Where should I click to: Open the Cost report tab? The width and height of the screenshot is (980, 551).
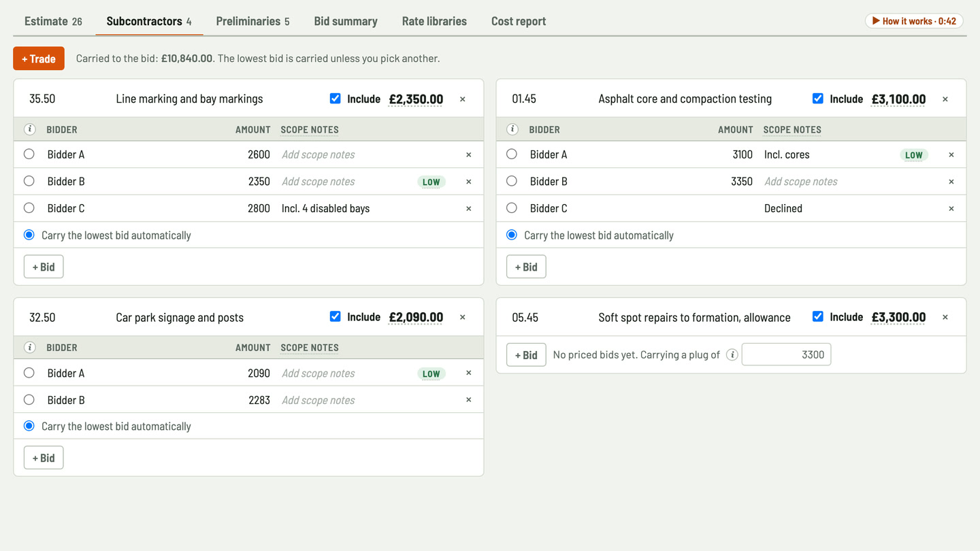[519, 21]
